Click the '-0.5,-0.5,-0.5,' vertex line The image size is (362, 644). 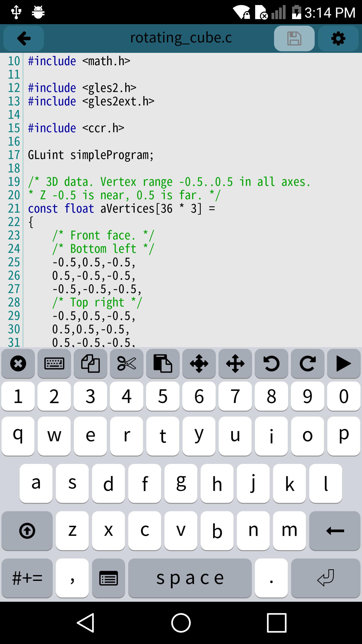tap(97, 289)
